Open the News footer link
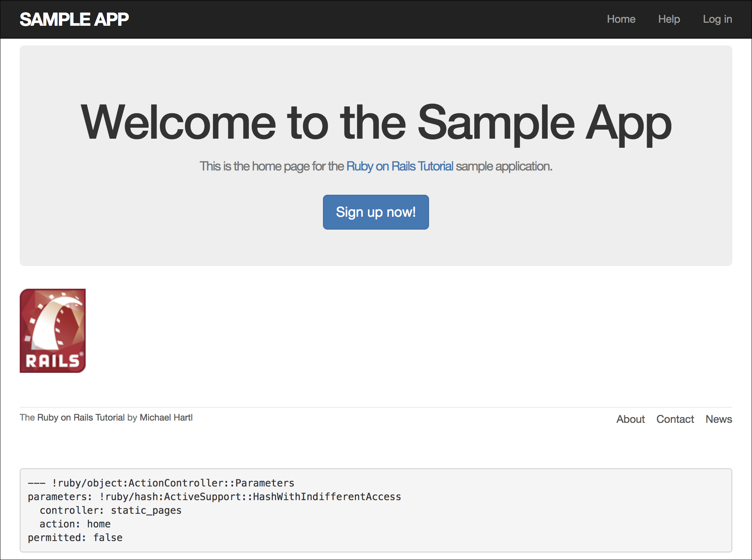Screen dimensions: 752x560 (719, 419)
